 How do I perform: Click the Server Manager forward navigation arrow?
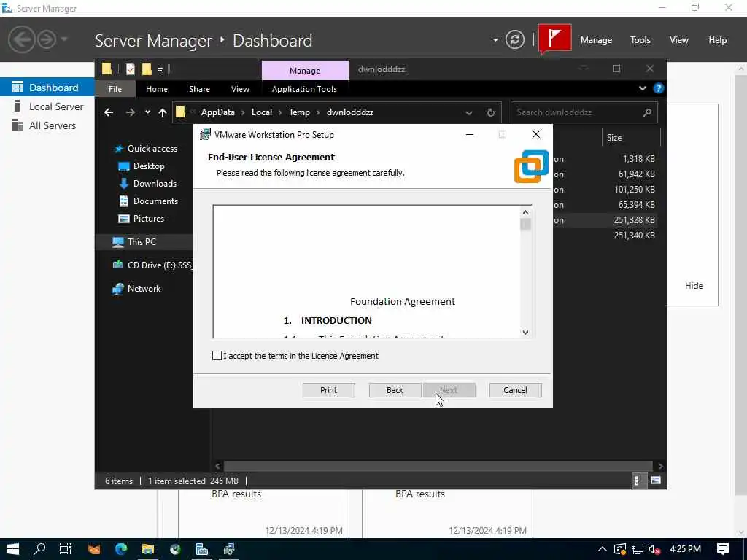click(47, 39)
